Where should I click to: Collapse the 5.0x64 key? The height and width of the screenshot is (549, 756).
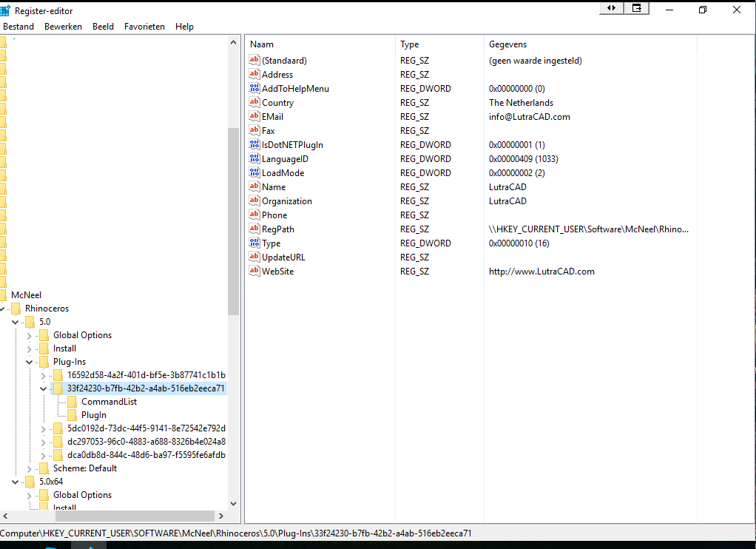[x=15, y=482]
